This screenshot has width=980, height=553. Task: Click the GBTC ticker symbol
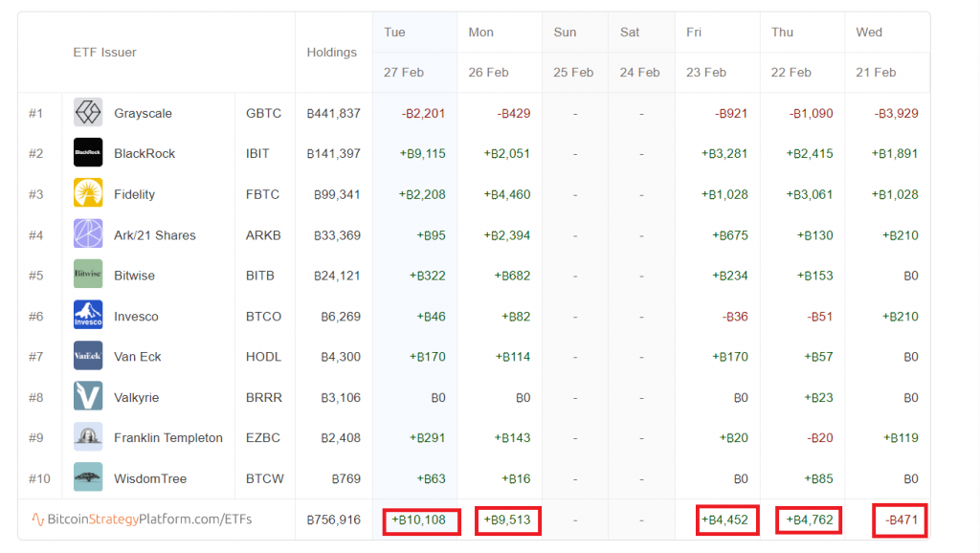[263, 114]
